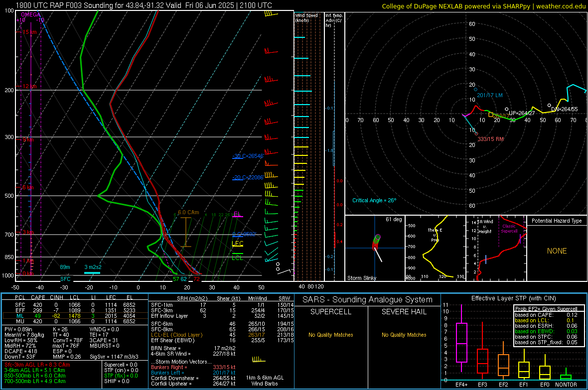The height and width of the screenshot is (390, 588).
Task: Click the Bunkers Right = 333/15 kt line
Action: click(x=193, y=367)
